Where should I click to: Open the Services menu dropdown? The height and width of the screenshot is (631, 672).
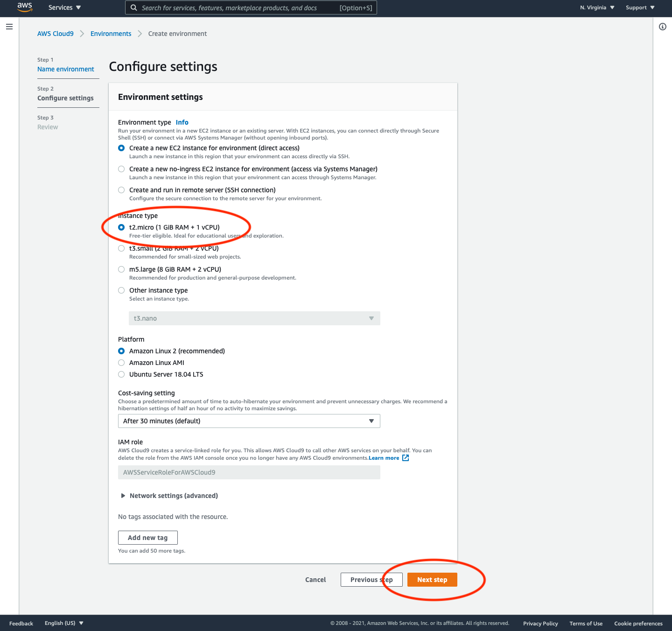tap(65, 7)
